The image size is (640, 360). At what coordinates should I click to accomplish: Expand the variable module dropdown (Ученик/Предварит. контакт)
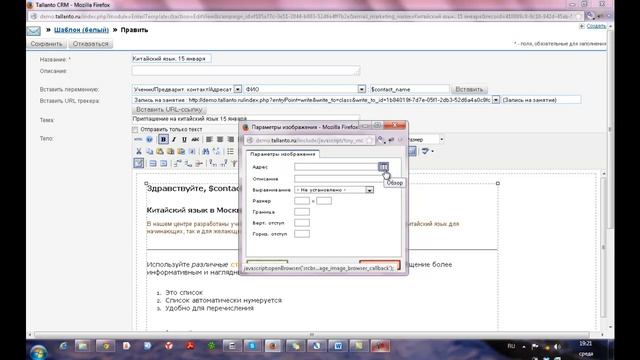click(x=238, y=89)
